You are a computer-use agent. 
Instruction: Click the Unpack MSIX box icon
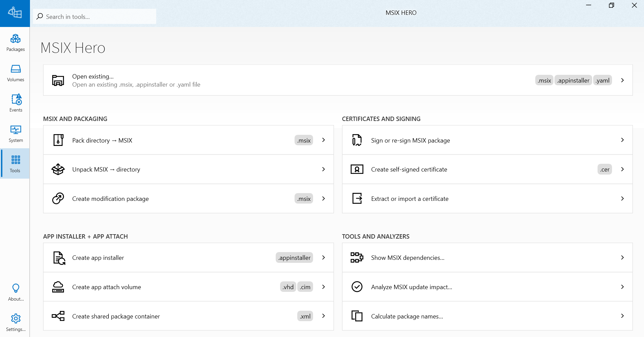[58, 169]
